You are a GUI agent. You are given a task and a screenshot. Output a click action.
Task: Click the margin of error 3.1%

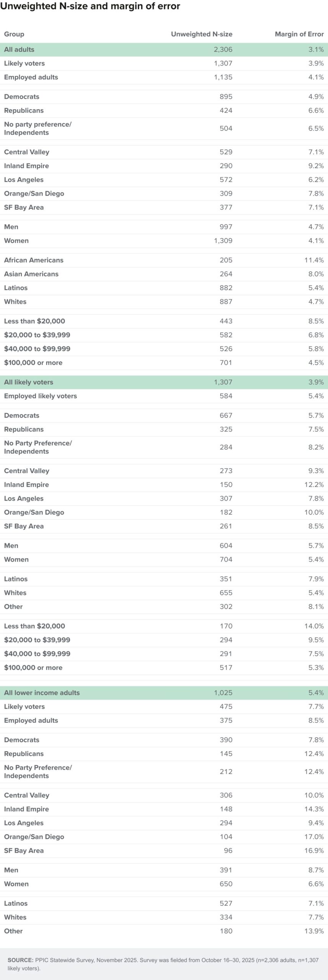[x=316, y=49]
